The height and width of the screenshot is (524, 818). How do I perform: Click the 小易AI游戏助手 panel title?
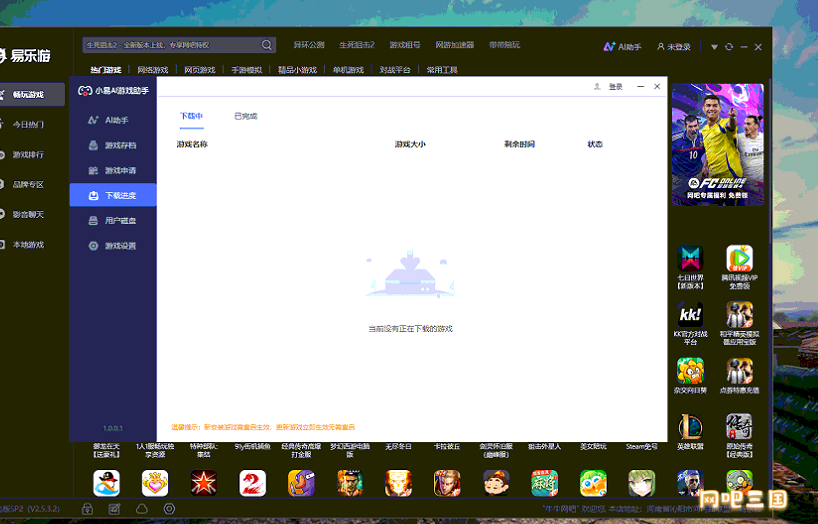point(113,91)
